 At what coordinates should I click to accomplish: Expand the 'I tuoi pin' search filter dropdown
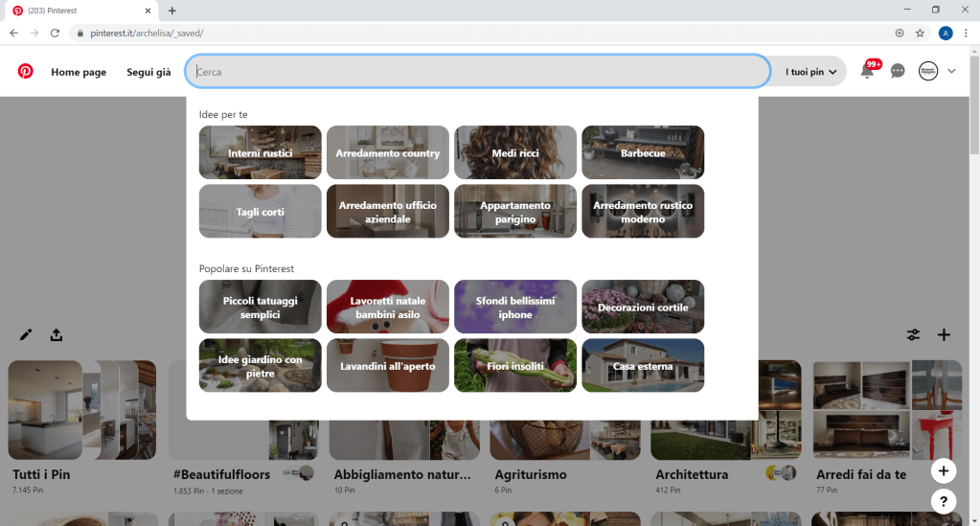tap(810, 72)
